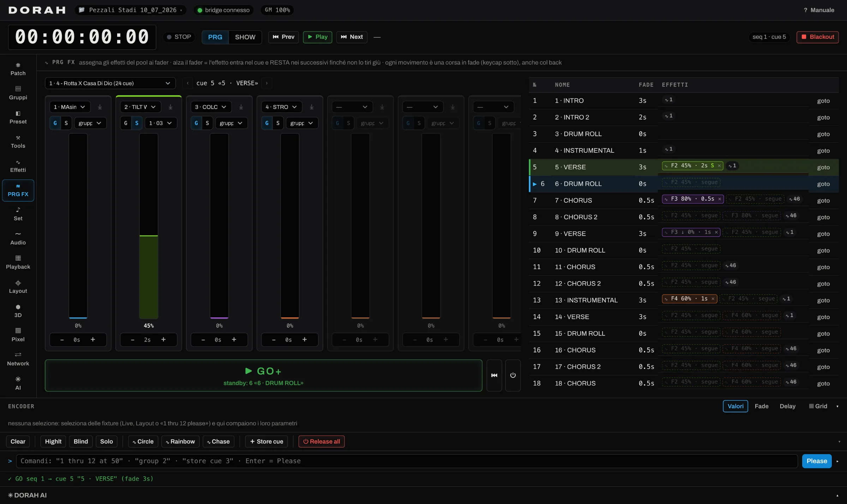This screenshot has width=847, height=504.
Task: Click the download arrow on STRO fader
Action: tap(312, 107)
